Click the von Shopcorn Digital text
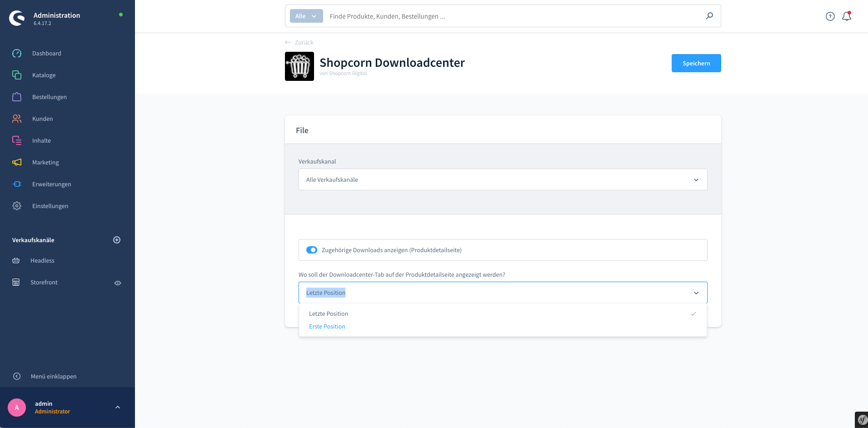The image size is (868, 428). [x=343, y=73]
